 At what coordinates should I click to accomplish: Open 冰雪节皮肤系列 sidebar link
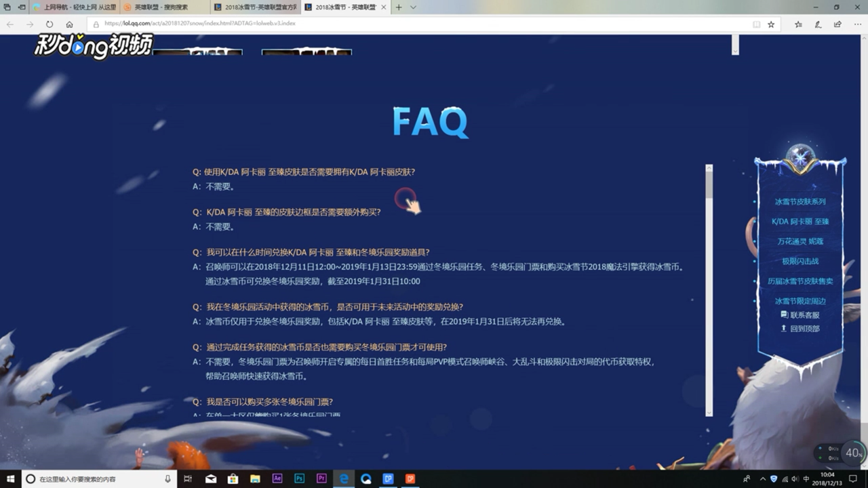pos(800,201)
